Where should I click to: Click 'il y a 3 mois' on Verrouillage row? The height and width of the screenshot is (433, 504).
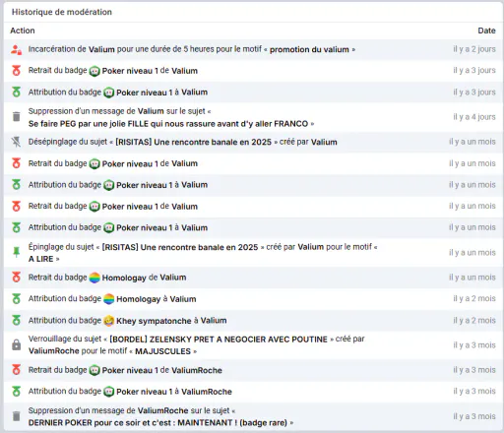point(474,345)
